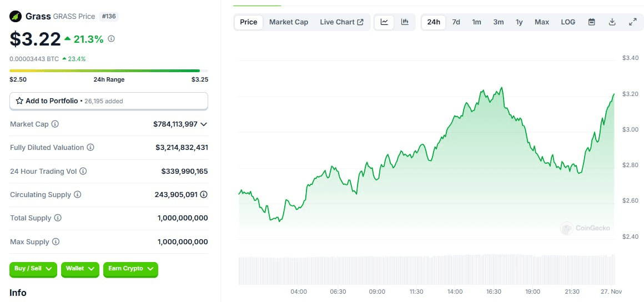The width and height of the screenshot is (644, 302).
Task: Click the Total Supply info icon
Action: click(58, 218)
